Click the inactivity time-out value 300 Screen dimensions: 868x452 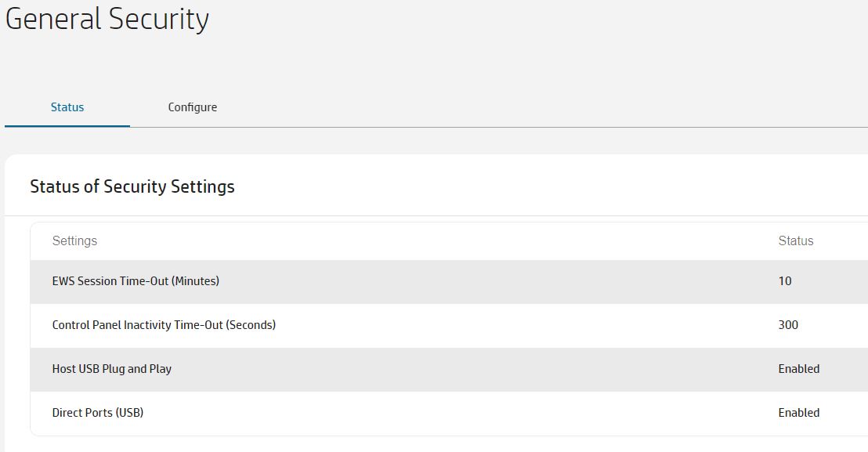coord(788,325)
